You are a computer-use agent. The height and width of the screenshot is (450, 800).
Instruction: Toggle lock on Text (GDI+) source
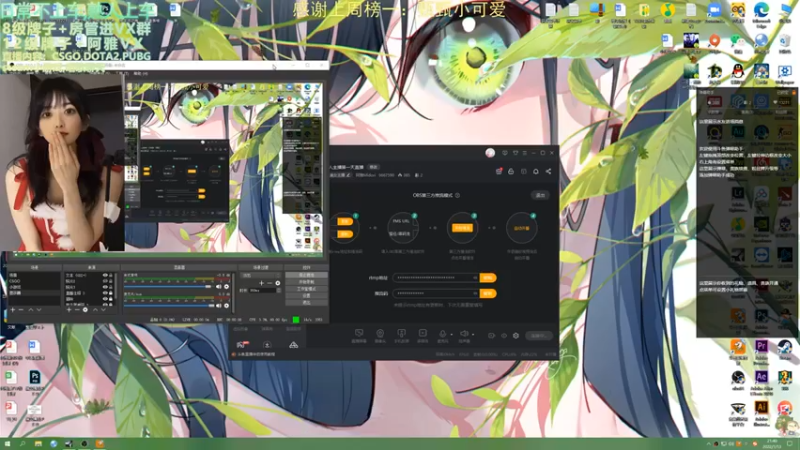(x=111, y=275)
